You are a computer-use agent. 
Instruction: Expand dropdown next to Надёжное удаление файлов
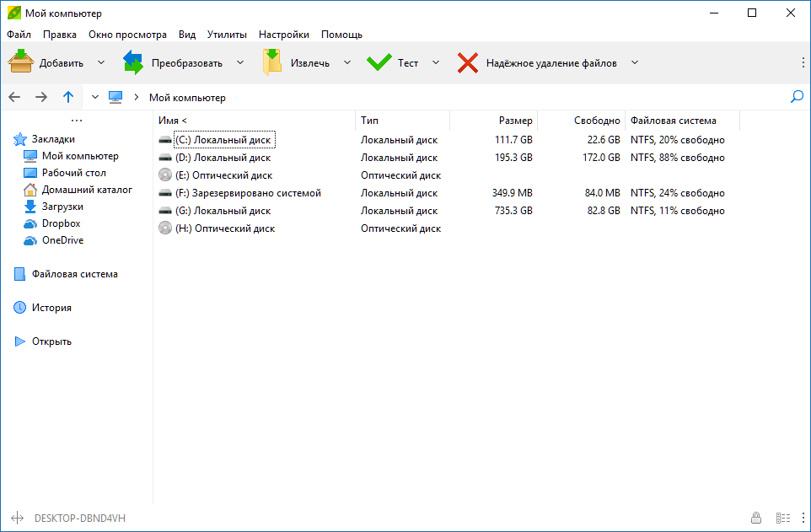pos(635,62)
